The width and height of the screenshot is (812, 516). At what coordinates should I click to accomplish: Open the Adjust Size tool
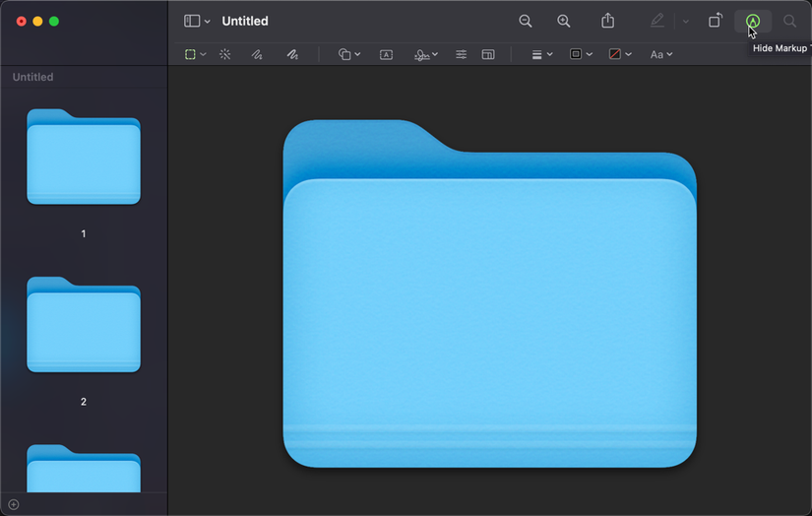[488, 55]
